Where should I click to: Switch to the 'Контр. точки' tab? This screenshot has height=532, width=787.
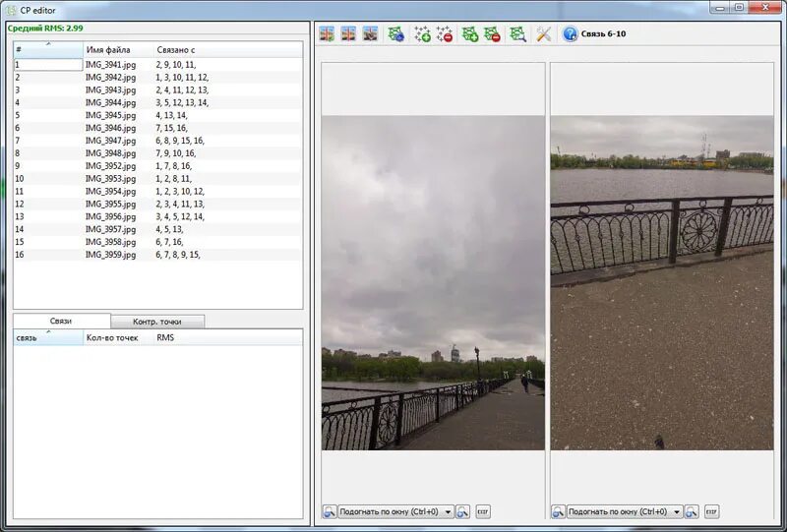(x=157, y=322)
